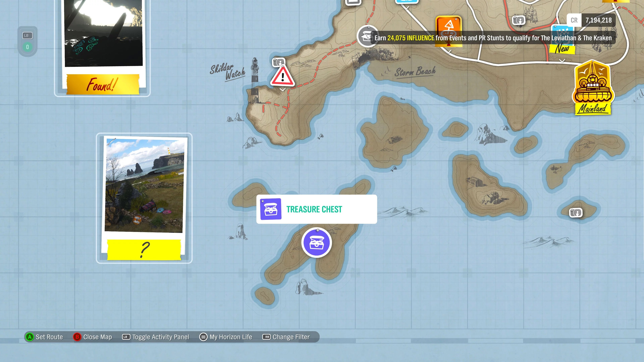Select the camera icon left of the CR counter
The image size is (644, 362).
coord(519,20)
